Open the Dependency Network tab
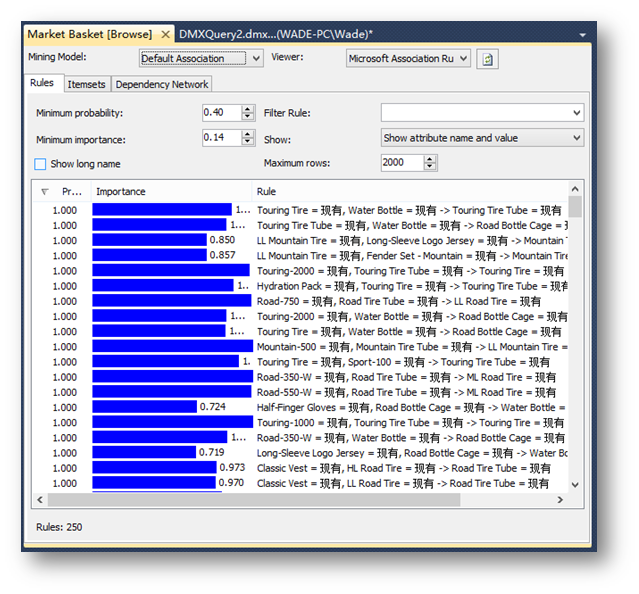This screenshot has width=639, height=594. (x=162, y=84)
